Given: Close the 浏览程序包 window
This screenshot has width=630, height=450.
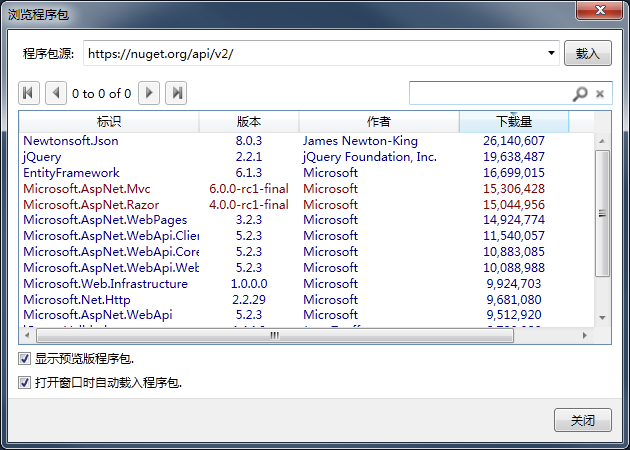Looking at the screenshot, I should [x=600, y=10].
